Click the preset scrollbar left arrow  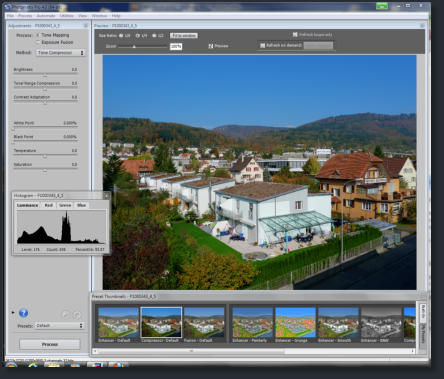[x=95, y=351]
